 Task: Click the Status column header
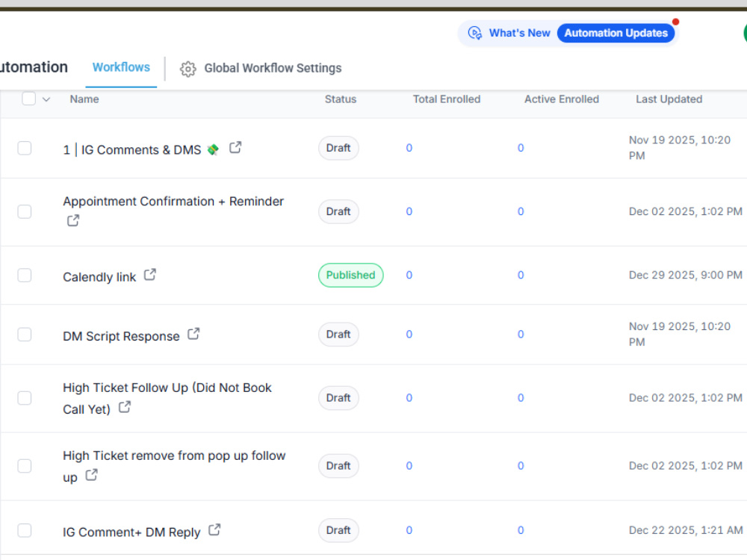[341, 99]
